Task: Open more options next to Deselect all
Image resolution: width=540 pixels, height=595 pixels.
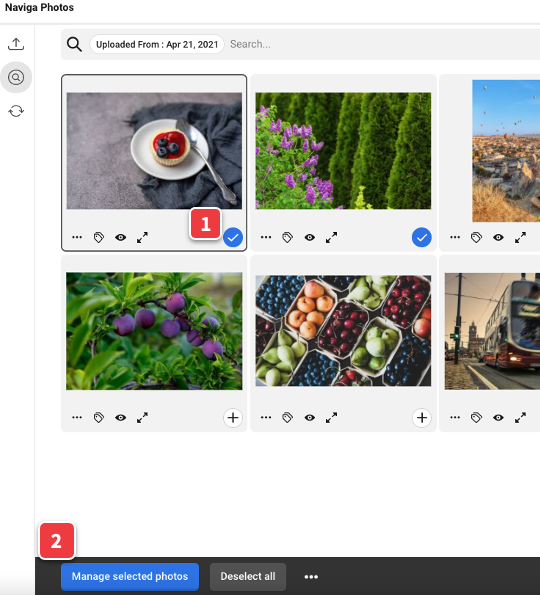Action: [311, 577]
